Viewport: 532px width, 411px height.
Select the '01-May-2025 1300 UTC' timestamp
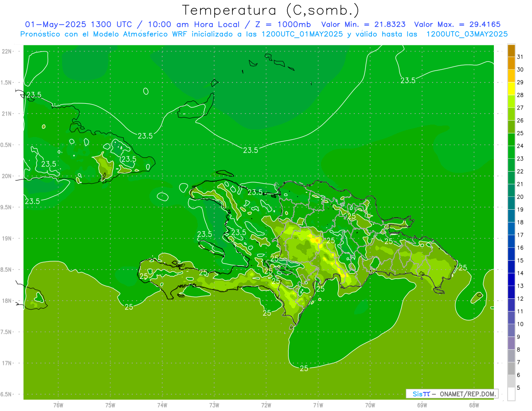[78, 24]
